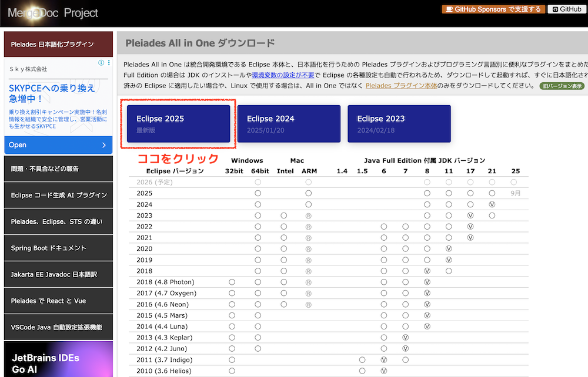588x377 pixels.
Task: Open the 問題・不具合などの報告 sidebar item
Action: [x=58, y=169]
